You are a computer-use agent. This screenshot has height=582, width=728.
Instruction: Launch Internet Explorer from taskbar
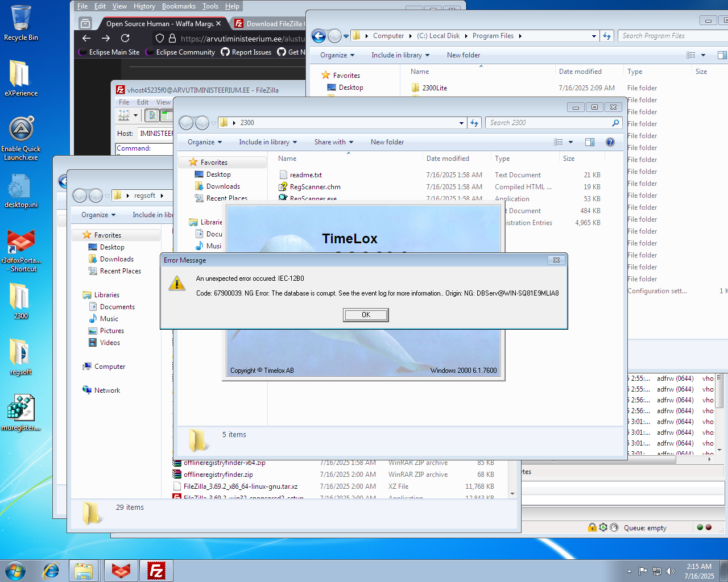(51, 571)
